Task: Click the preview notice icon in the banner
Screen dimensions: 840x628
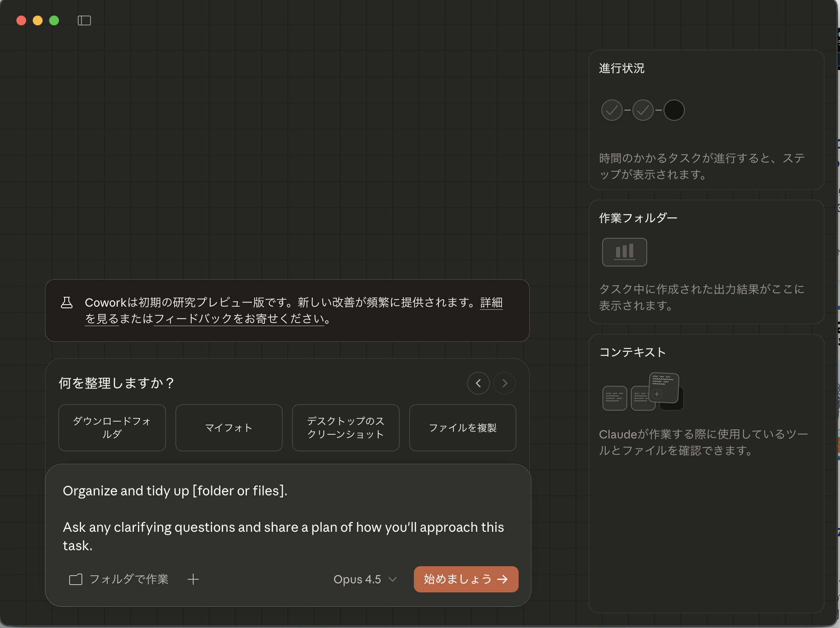Action: 67,302
